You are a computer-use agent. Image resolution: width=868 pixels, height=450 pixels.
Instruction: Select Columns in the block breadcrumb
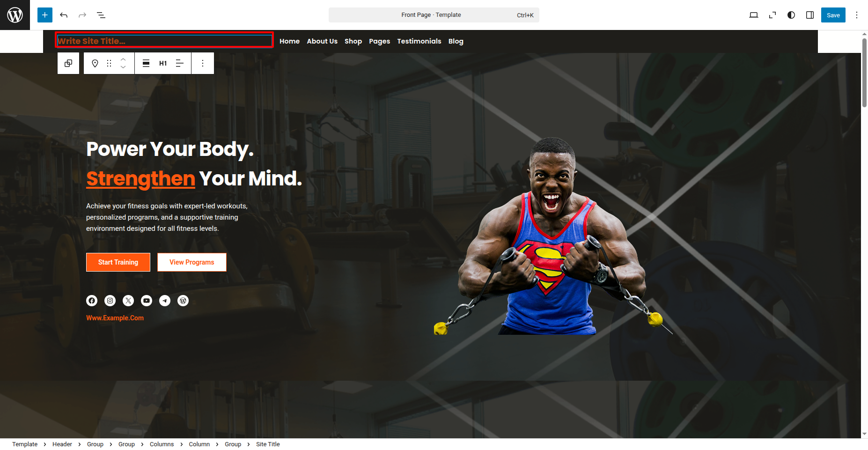coord(162,444)
